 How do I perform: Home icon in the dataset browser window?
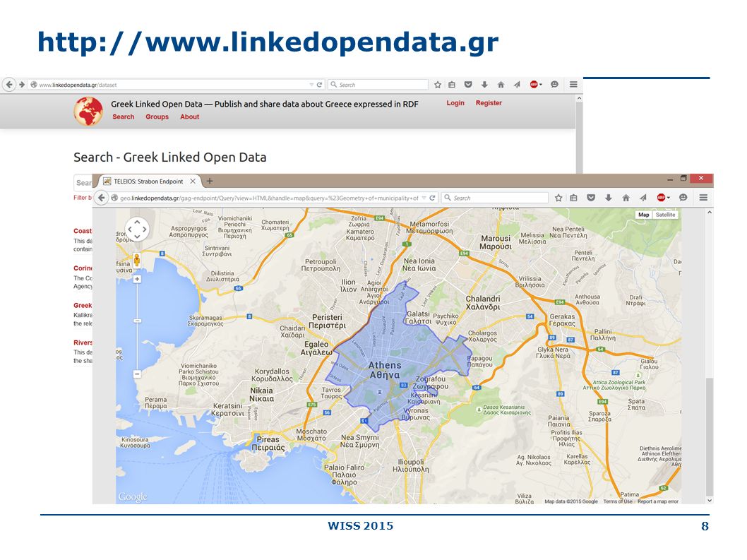[501, 84]
